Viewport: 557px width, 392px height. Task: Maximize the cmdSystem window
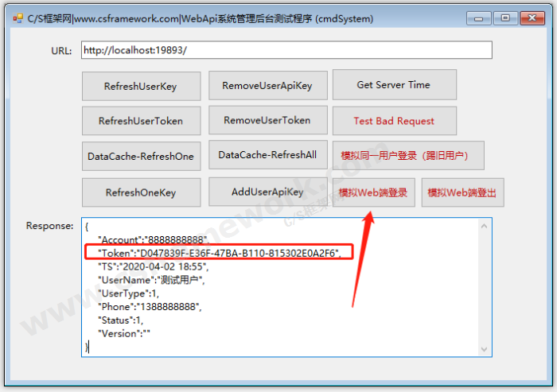[x=504, y=17]
